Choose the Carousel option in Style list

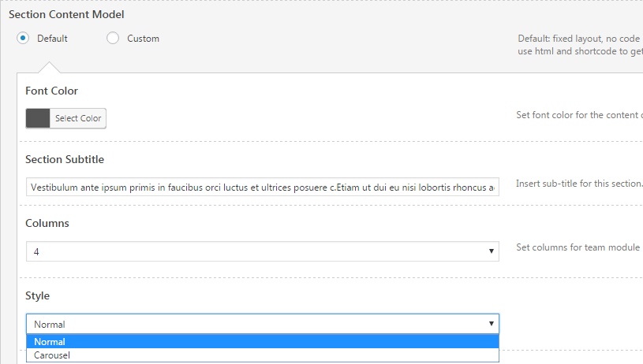(263, 355)
